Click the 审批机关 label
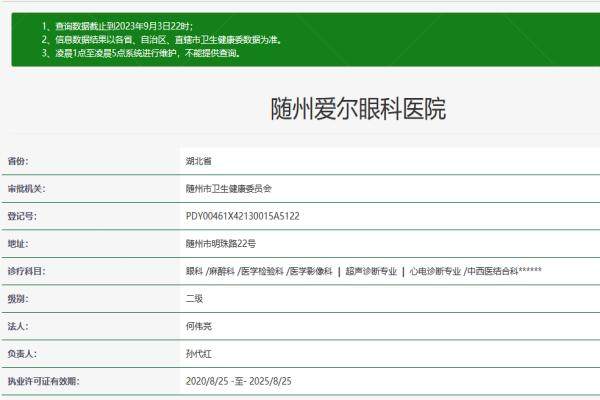 [26, 189]
